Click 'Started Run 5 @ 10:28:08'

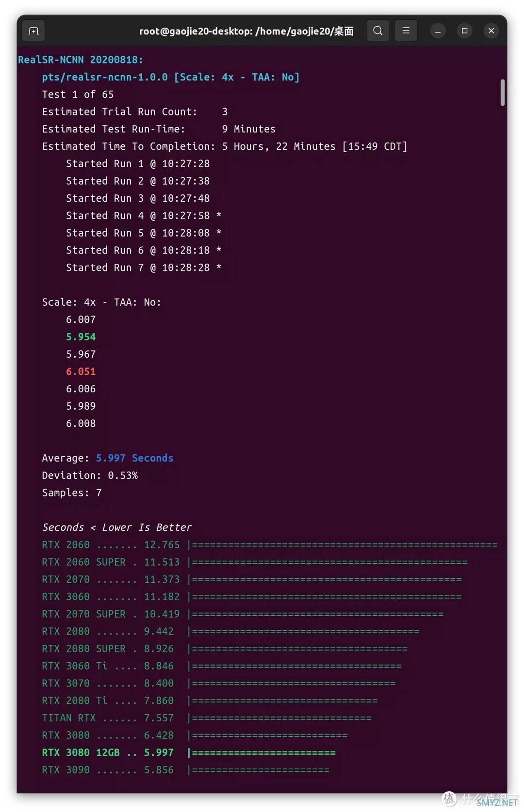144,233
